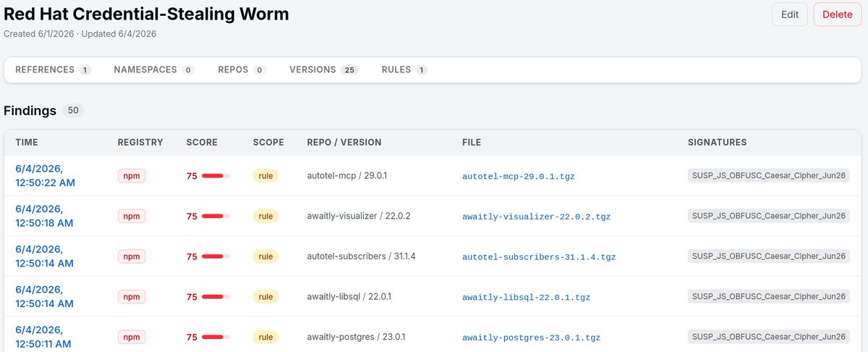868x352 pixels.
Task: Click Caesar_Cipher signature tag in autotel-mcp row
Action: [769, 175]
